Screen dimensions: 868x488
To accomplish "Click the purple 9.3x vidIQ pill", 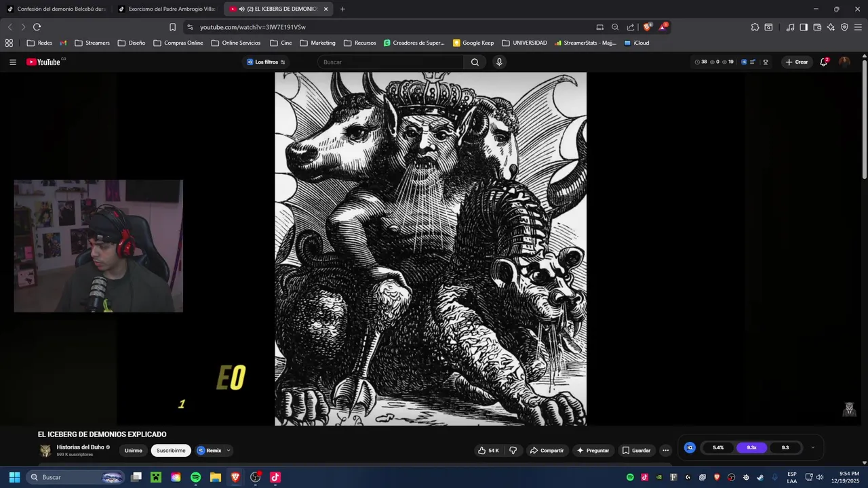I will (x=751, y=447).
